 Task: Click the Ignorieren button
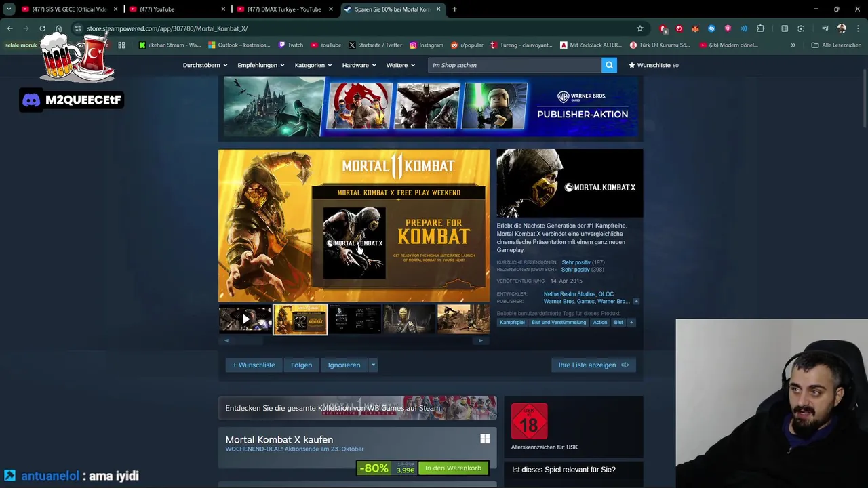[x=344, y=365]
